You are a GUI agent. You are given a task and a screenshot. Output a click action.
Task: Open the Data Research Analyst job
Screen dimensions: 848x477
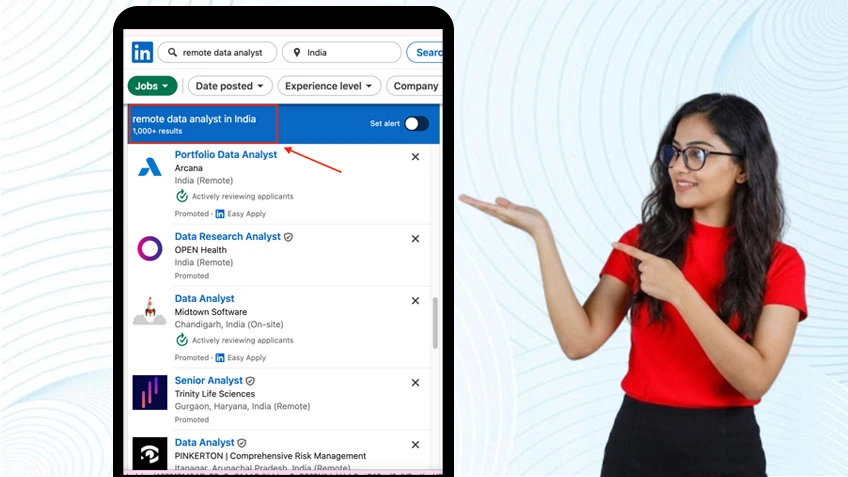[x=228, y=237]
